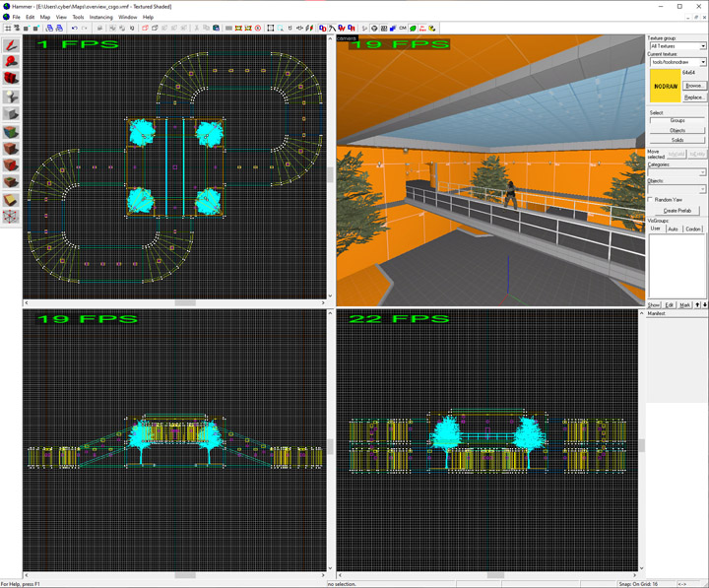
Task: Click the sphere icon right of toolbar
Action: pos(374,28)
